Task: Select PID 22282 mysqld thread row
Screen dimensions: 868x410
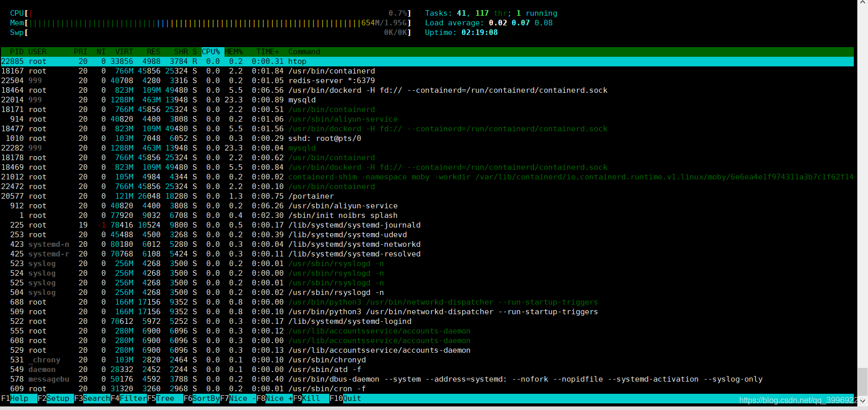Action: point(427,148)
